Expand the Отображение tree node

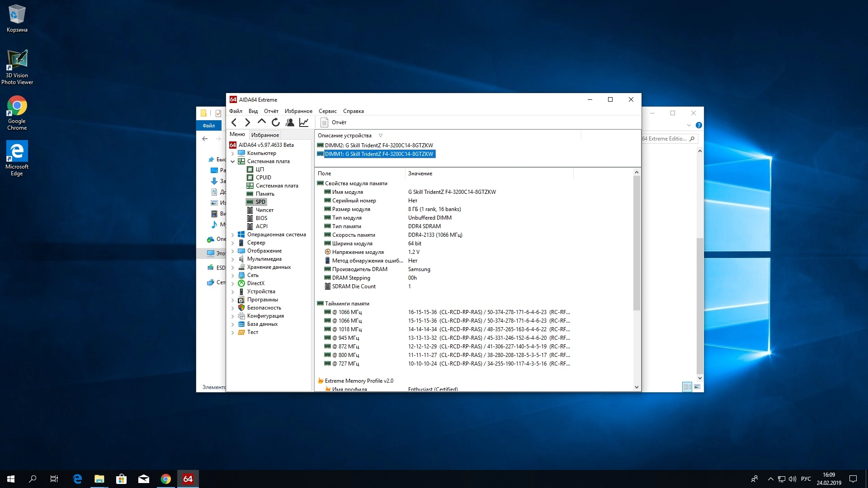click(233, 251)
